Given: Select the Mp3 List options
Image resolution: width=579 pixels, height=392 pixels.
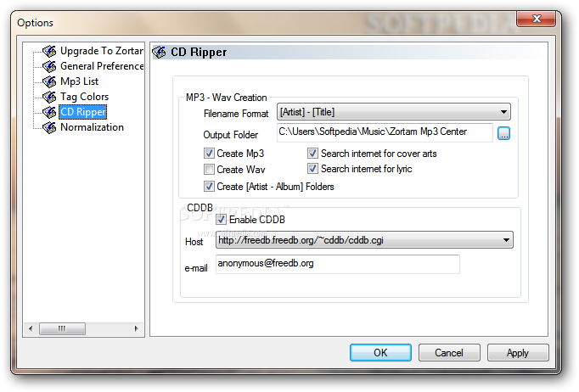Looking at the screenshot, I should coord(80,81).
